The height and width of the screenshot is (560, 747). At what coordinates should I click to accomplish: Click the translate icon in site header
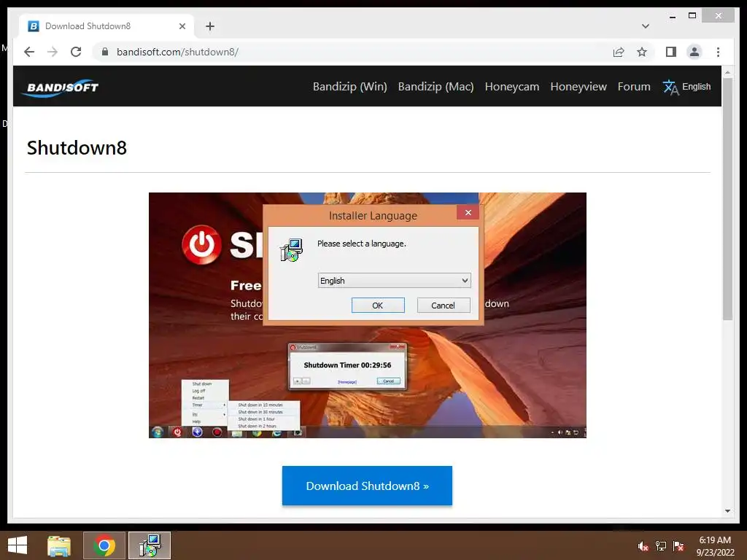[670, 87]
